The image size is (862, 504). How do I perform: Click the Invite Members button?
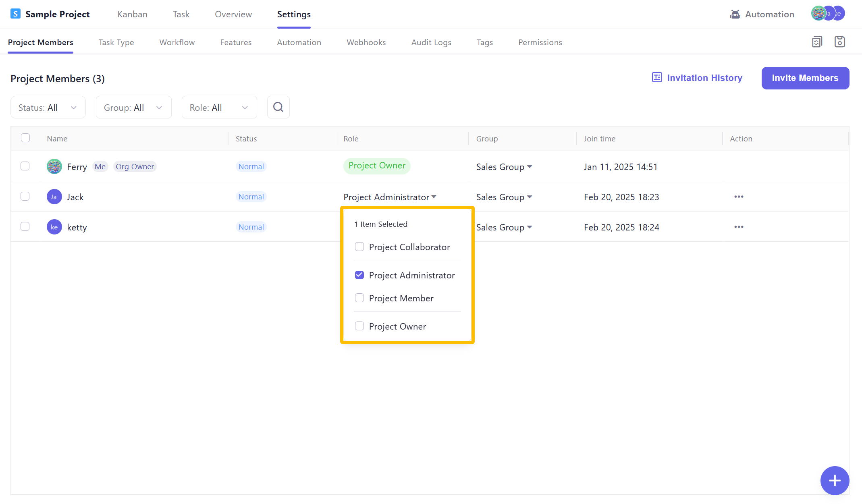[x=805, y=78]
